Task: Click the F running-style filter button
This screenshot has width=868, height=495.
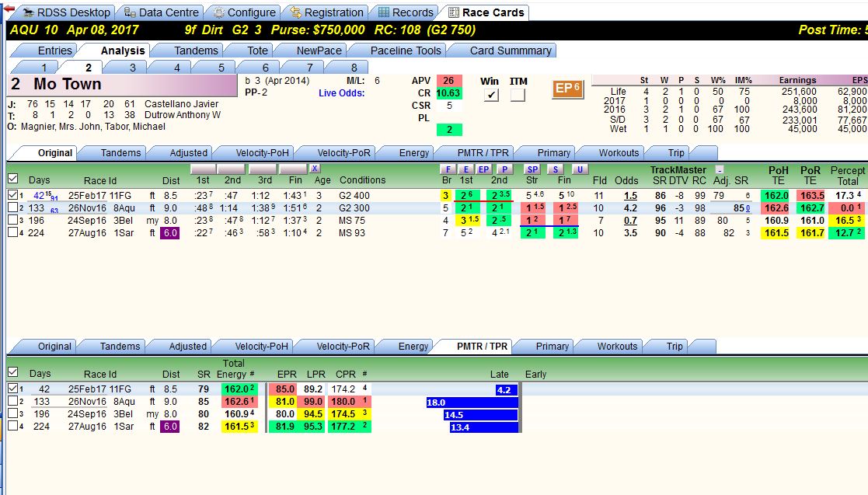Action: [x=447, y=169]
